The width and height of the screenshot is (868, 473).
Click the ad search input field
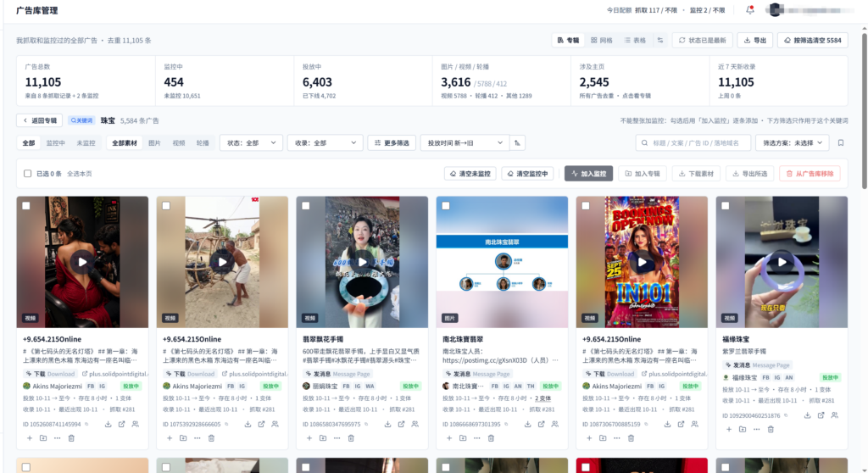point(693,143)
